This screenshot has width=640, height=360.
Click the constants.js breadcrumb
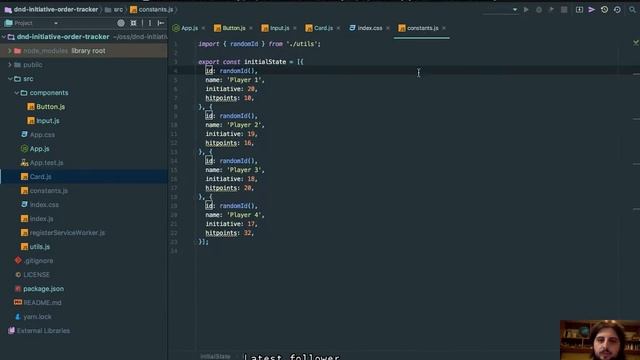pos(152,9)
